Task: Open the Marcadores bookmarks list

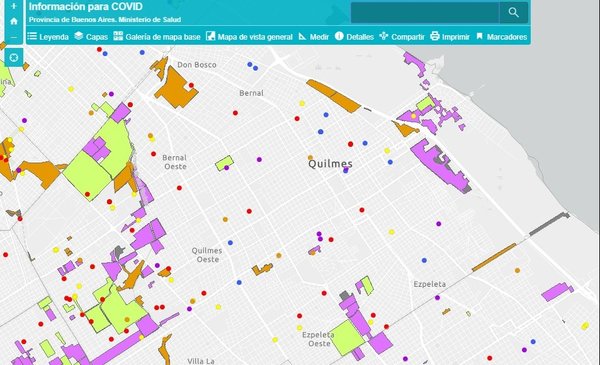Action: pos(502,37)
